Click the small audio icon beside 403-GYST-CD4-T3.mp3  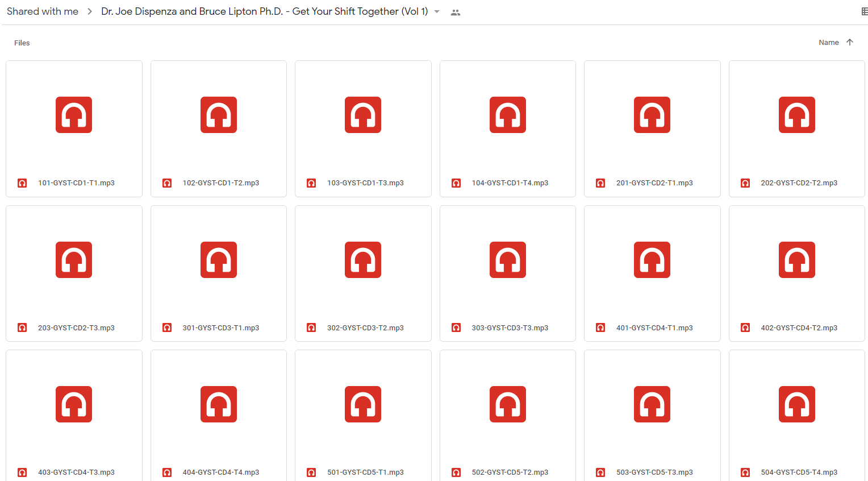[22, 472]
